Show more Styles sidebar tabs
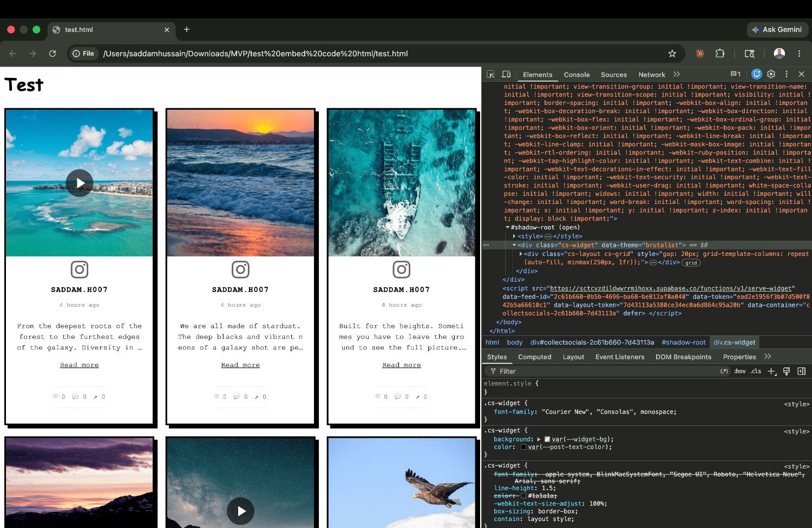The height and width of the screenshot is (528, 812). 768,357
